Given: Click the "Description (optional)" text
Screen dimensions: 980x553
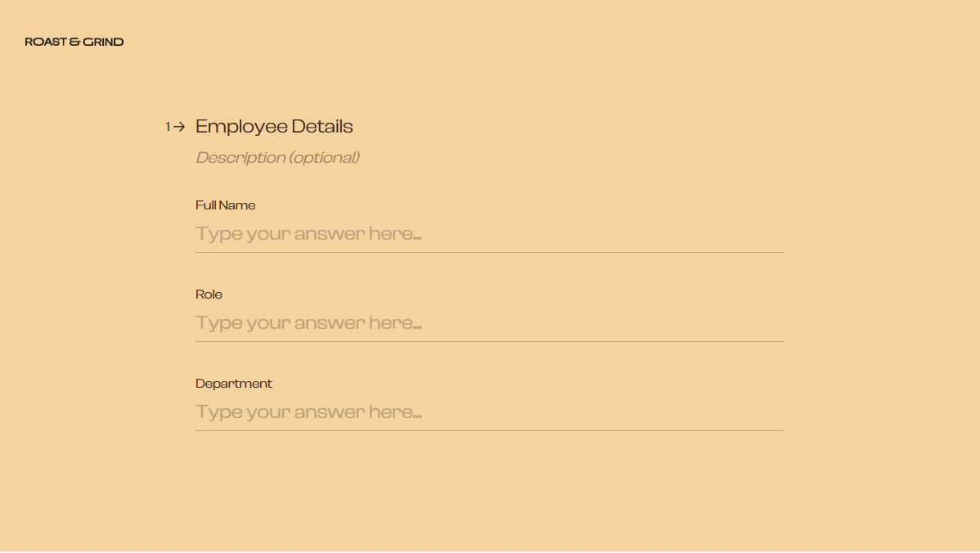Looking at the screenshot, I should point(277,157).
